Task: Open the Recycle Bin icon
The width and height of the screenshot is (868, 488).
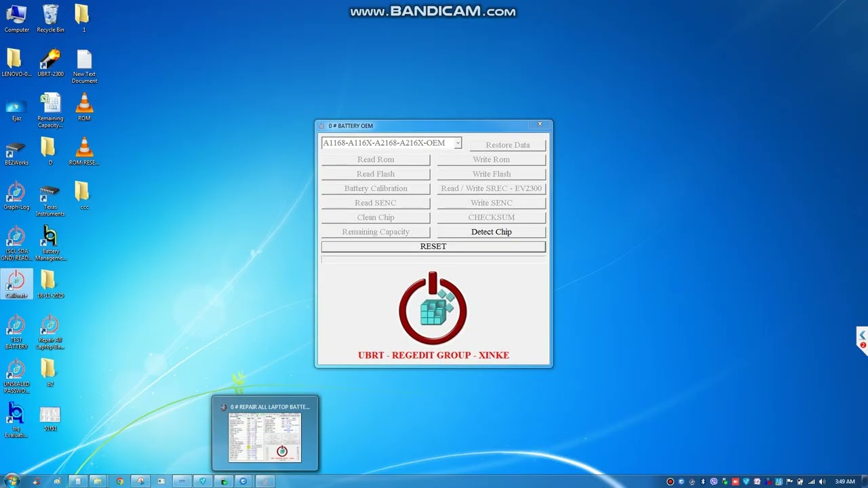Action: pyautogui.click(x=50, y=18)
